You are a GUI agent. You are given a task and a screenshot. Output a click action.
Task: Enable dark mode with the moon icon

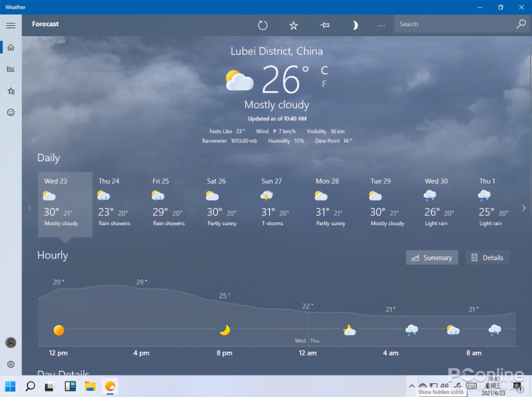coord(355,25)
